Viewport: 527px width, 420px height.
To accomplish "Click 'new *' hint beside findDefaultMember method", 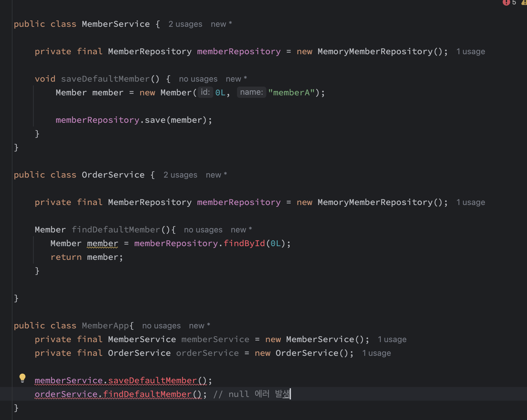I will pos(241,230).
